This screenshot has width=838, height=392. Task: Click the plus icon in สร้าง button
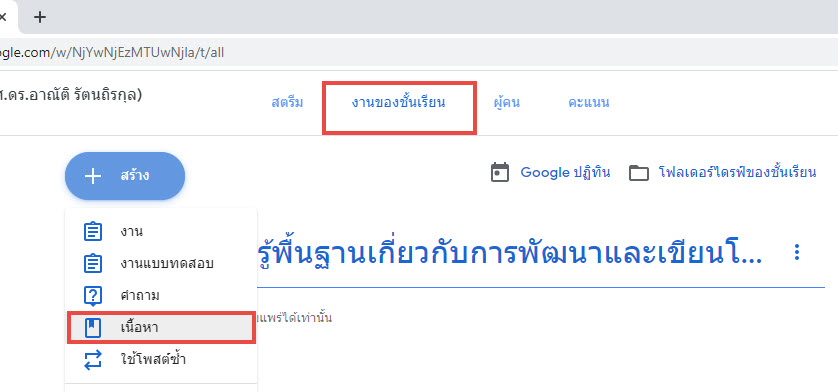click(93, 176)
